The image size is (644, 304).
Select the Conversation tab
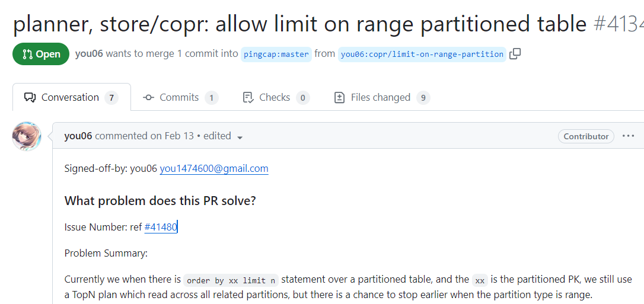click(x=71, y=97)
